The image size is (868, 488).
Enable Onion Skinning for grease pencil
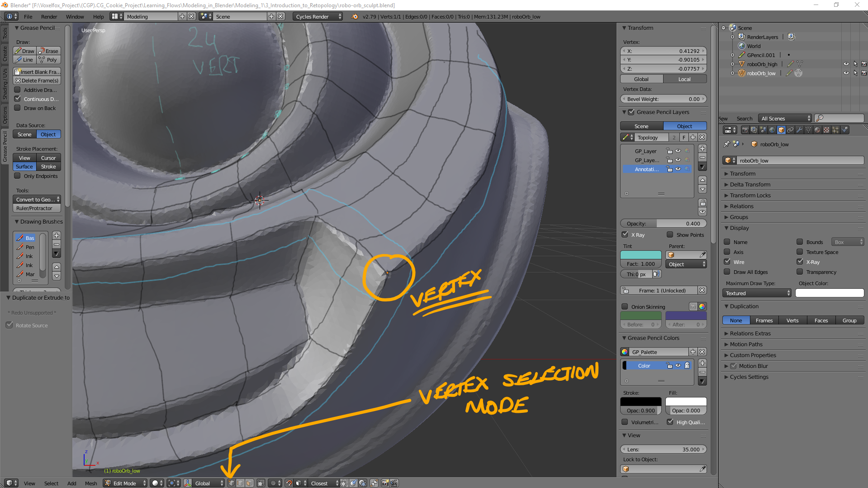(x=626, y=306)
